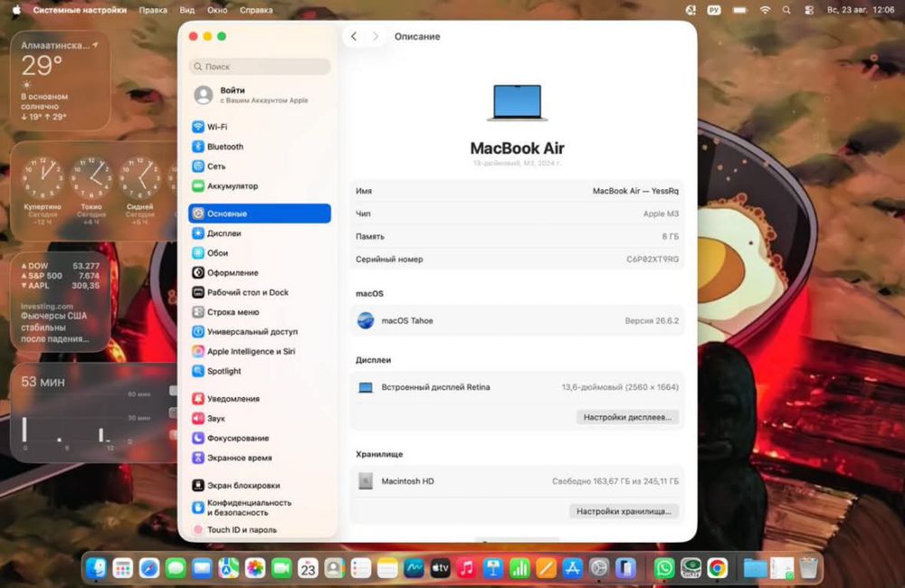Open the Правка menu

[x=153, y=10]
